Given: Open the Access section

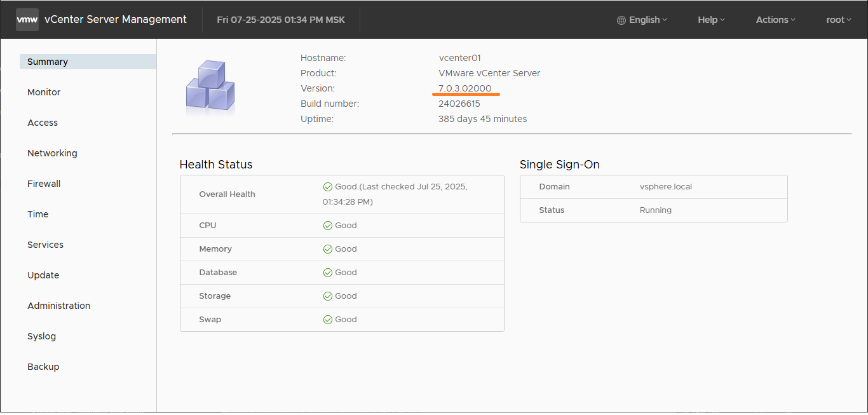Looking at the screenshot, I should [43, 123].
